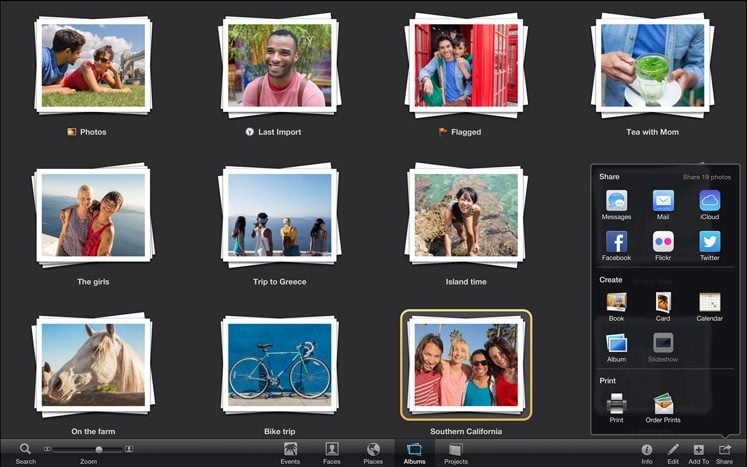Click the Zoom slider handle

coord(99,449)
